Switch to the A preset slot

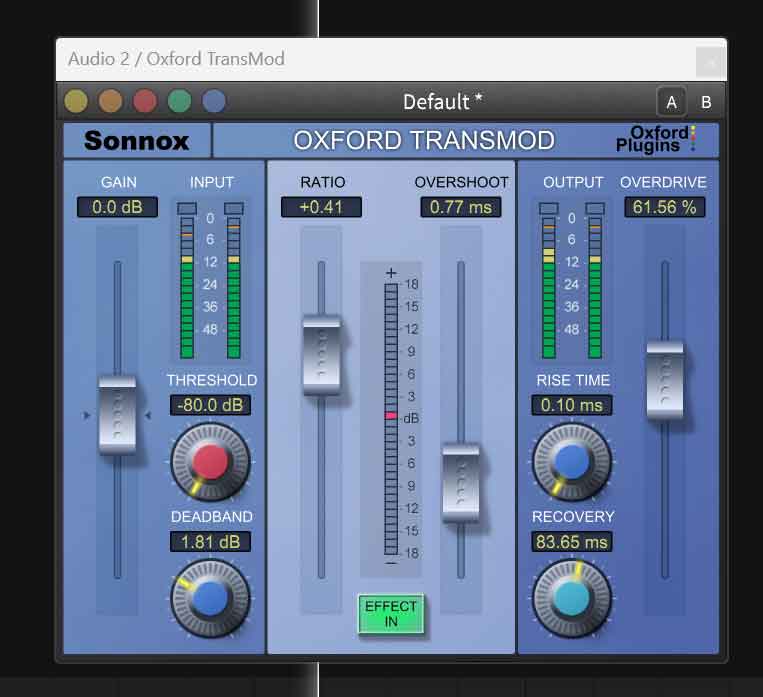pos(671,102)
